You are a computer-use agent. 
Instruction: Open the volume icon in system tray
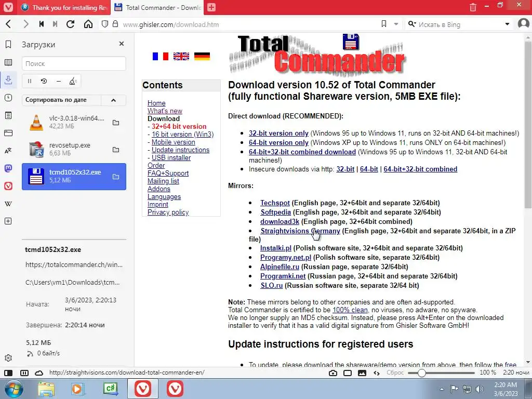(480, 389)
